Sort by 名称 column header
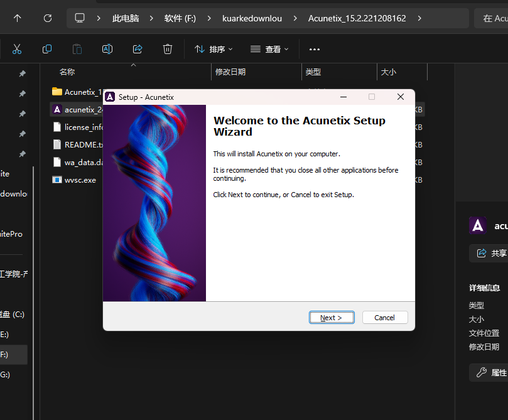 [67, 72]
